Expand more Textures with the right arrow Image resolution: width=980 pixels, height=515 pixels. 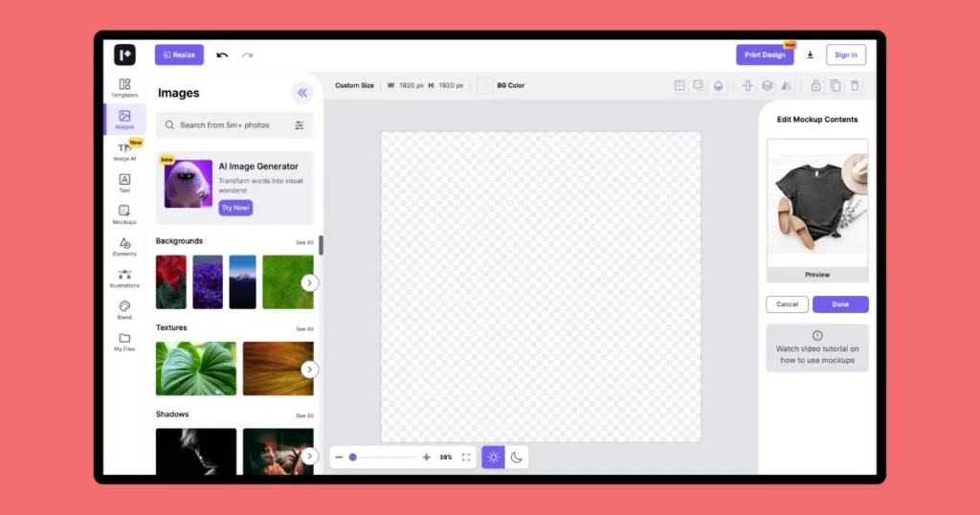coord(309,369)
